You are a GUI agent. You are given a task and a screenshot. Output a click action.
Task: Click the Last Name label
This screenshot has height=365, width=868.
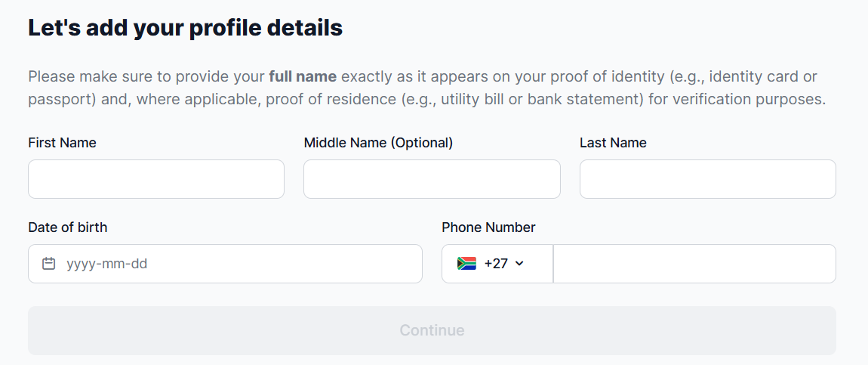pyautogui.click(x=613, y=143)
